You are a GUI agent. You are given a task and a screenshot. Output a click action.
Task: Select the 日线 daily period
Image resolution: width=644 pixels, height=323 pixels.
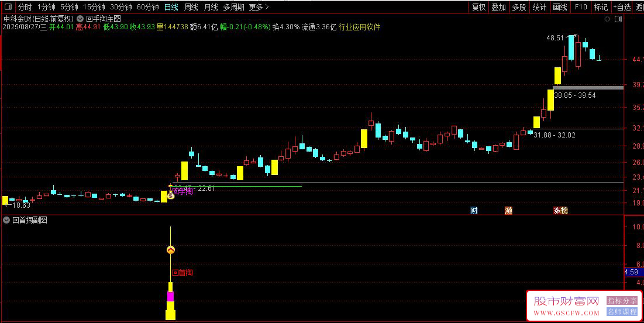(x=171, y=7)
